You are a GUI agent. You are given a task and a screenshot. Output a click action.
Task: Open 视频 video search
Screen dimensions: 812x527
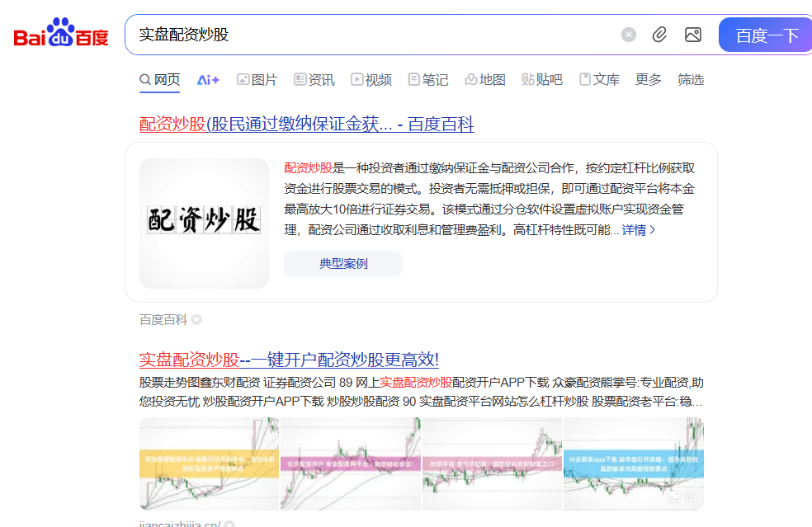click(371, 79)
